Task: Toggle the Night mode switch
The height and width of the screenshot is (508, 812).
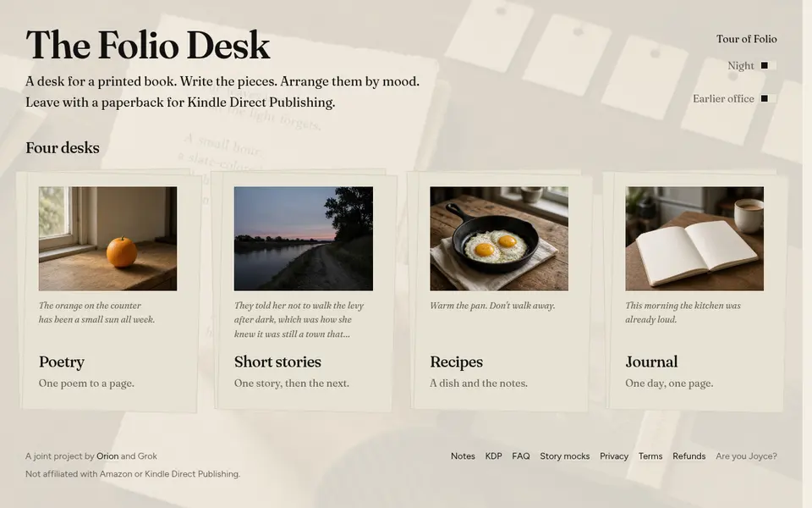Action: tap(768, 65)
